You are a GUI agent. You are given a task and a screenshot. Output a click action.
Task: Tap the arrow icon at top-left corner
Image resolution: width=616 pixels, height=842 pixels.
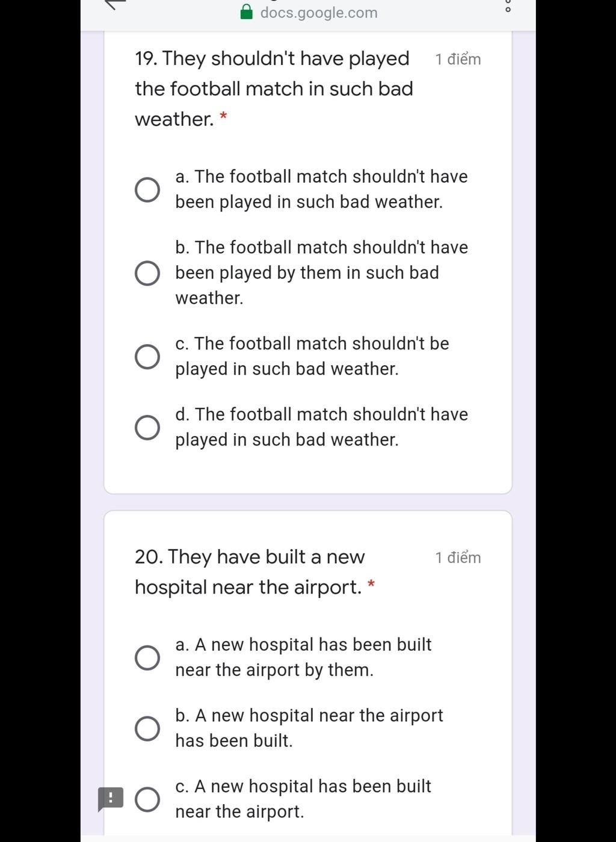[x=115, y=4]
